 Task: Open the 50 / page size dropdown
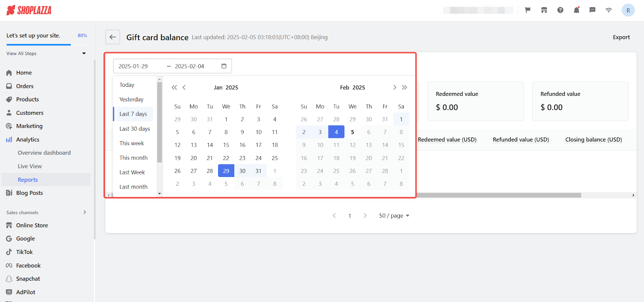[394, 216]
